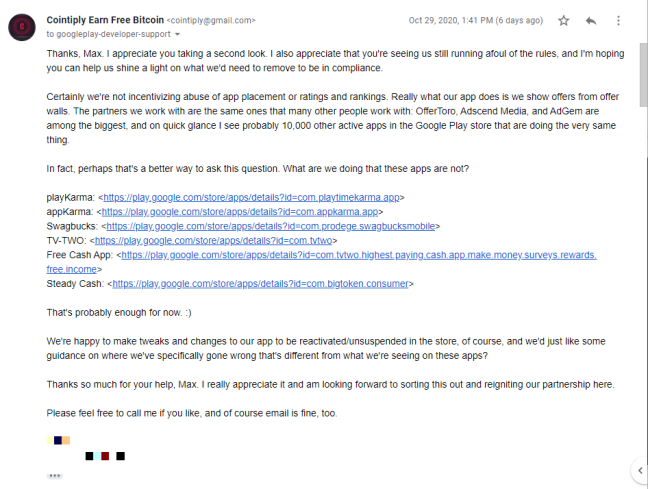Viewport: 648px width, 489px height.
Task: Open the side panel chevron
Action: point(640,470)
